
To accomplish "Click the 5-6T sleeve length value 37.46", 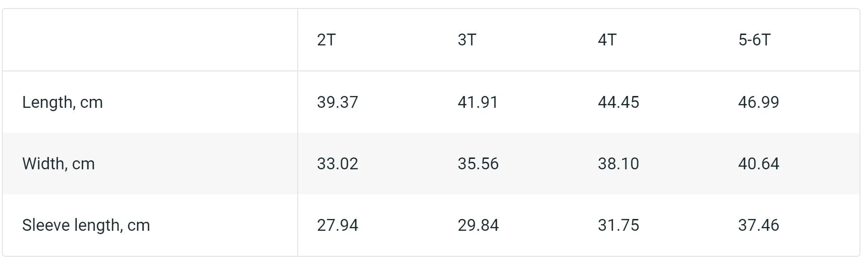I will (758, 225).
